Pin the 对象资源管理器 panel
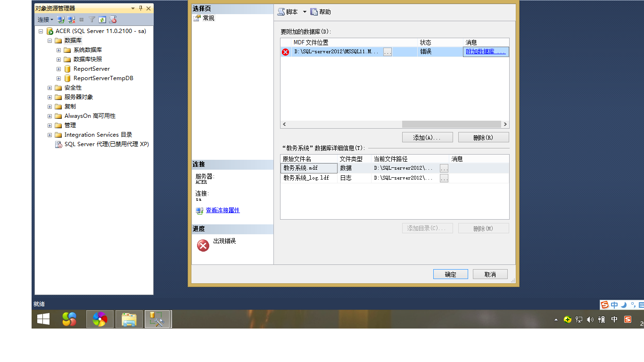 140,8
